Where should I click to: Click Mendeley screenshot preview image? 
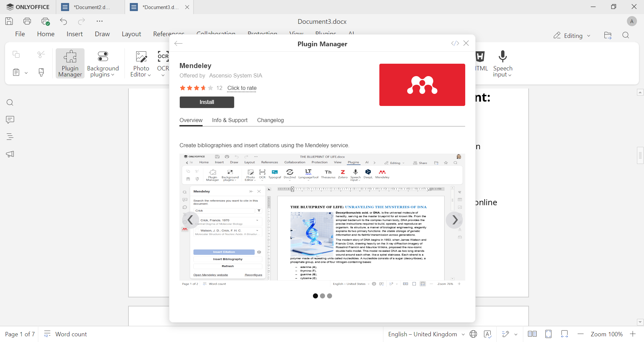(x=322, y=220)
